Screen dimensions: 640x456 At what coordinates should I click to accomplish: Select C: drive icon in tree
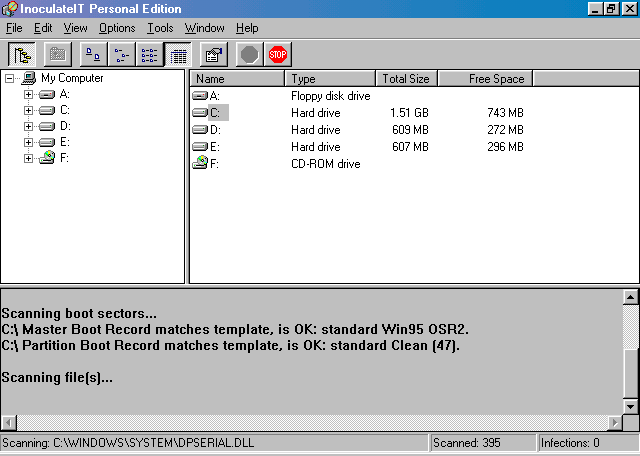tap(47, 111)
